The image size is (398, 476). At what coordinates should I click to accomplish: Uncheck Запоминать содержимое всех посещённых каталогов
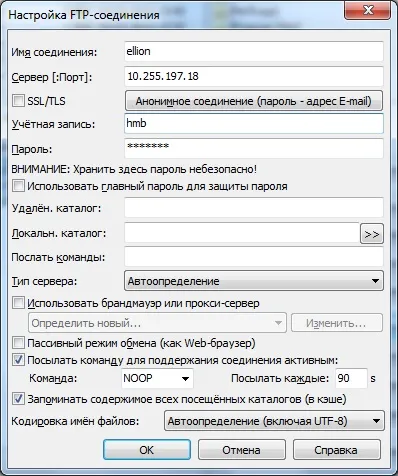[18, 399]
